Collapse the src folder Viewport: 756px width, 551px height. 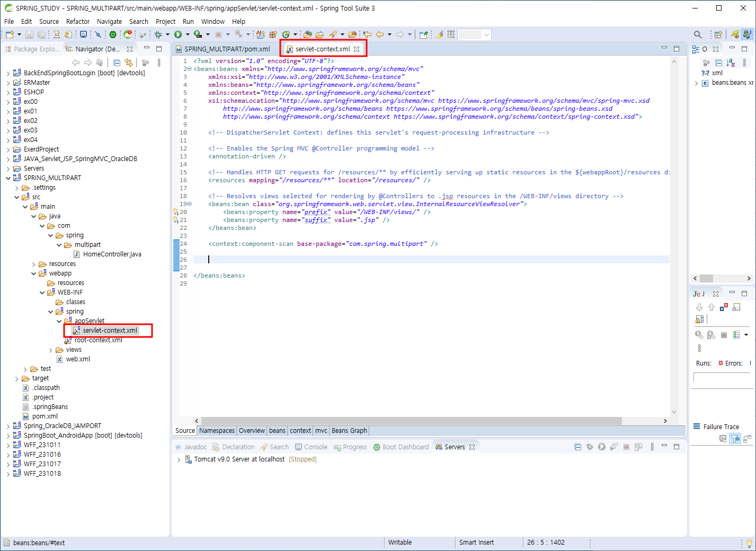click(x=17, y=197)
